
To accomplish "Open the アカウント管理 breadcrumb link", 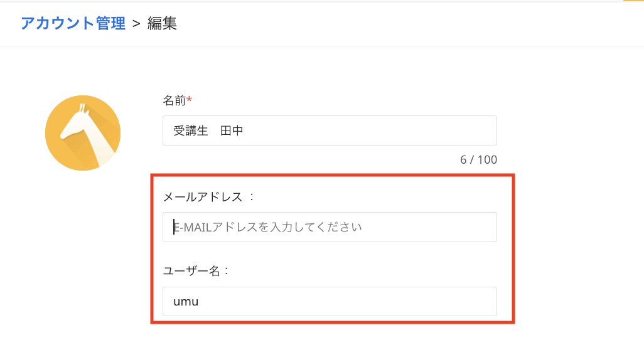I will 73,24.
